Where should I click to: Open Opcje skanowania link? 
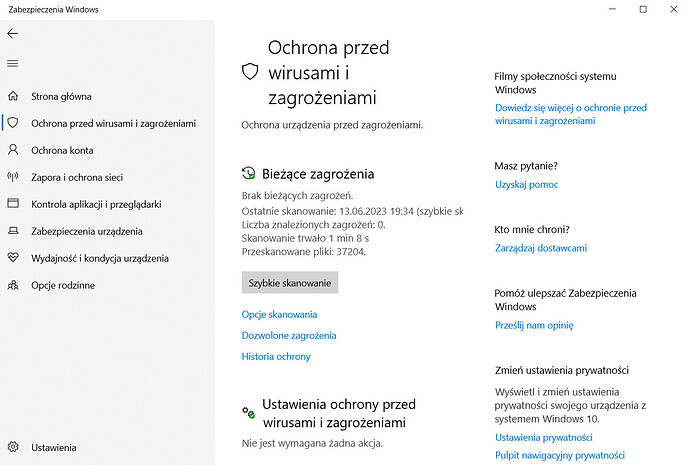tap(279, 315)
